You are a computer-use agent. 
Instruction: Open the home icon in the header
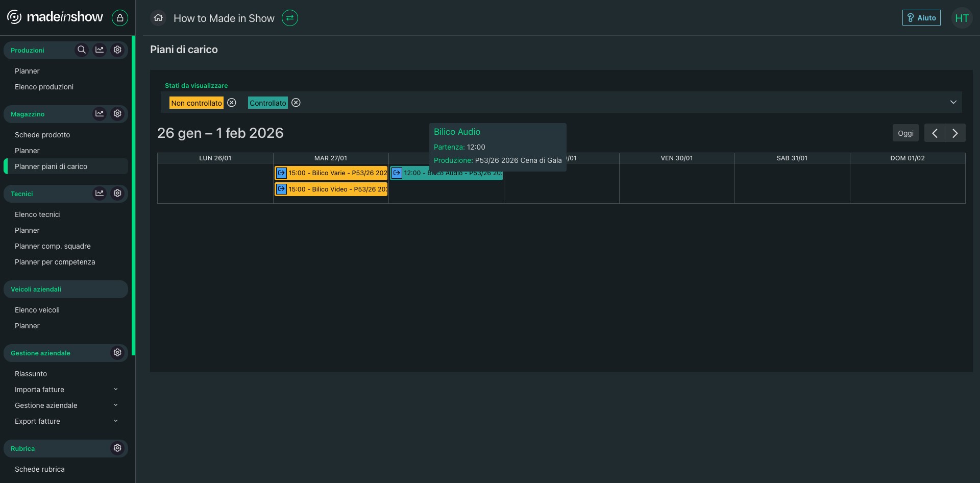pyautogui.click(x=158, y=18)
